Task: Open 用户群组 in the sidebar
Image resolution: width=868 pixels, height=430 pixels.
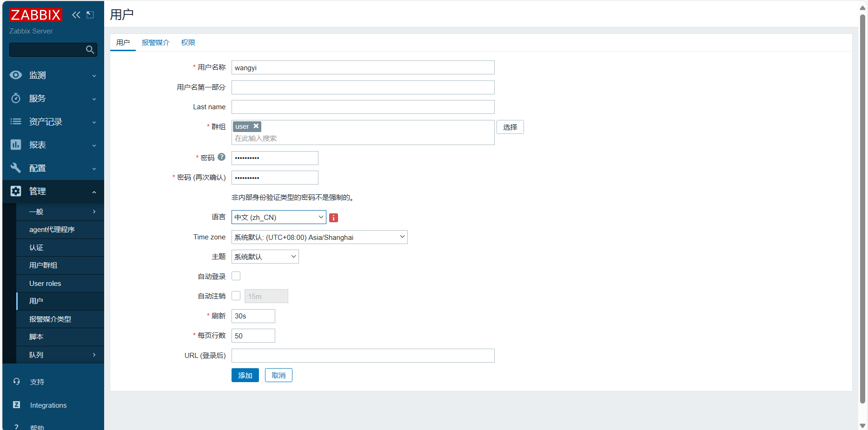Action: coord(60,265)
